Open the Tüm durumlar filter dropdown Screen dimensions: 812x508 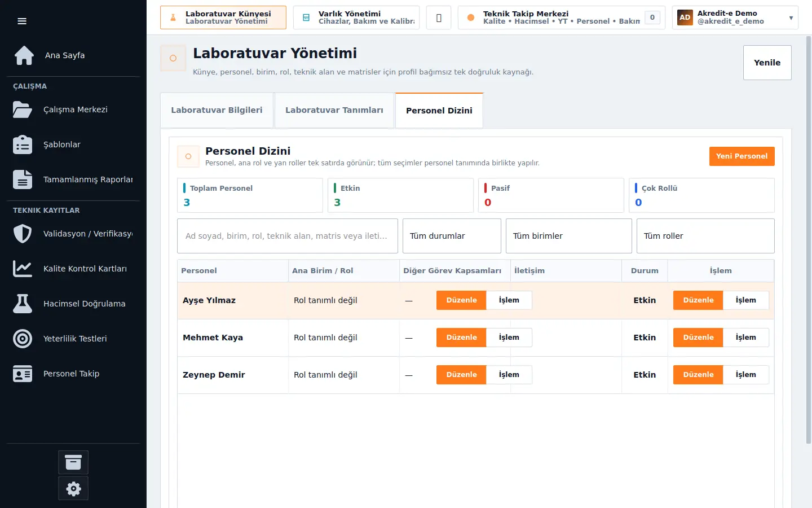click(452, 236)
